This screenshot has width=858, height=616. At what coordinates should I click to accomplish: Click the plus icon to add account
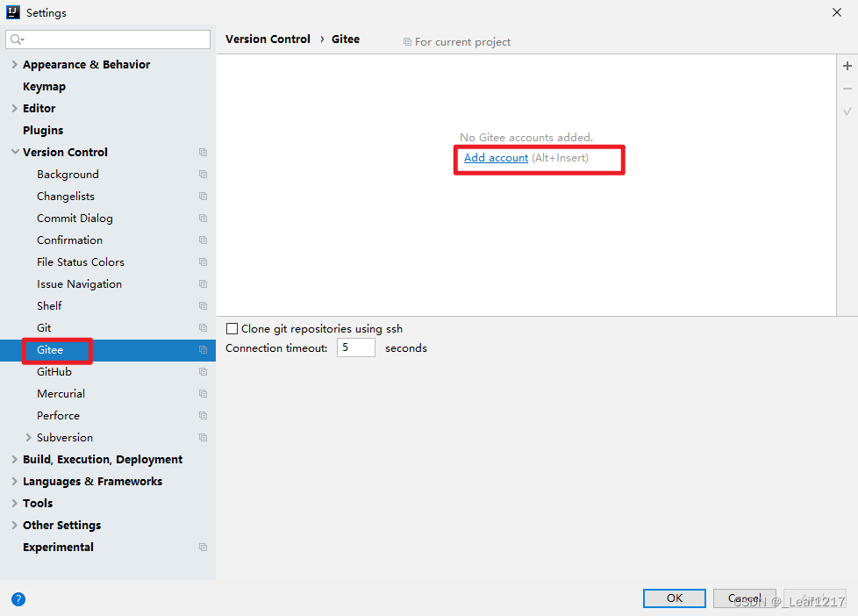[x=847, y=67]
